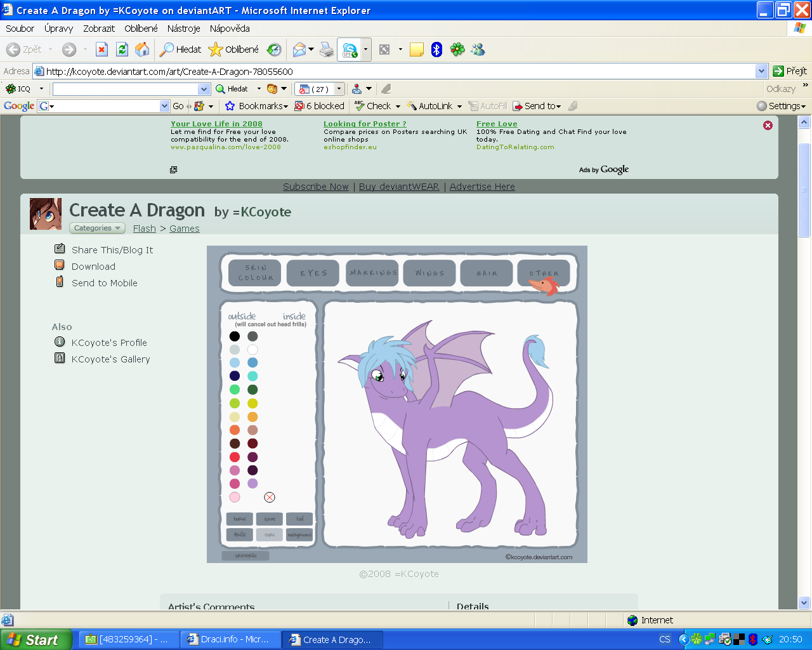Click the Google toolbar Bookmarks star
The height and width of the screenshot is (650, 812).
pyautogui.click(x=230, y=106)
